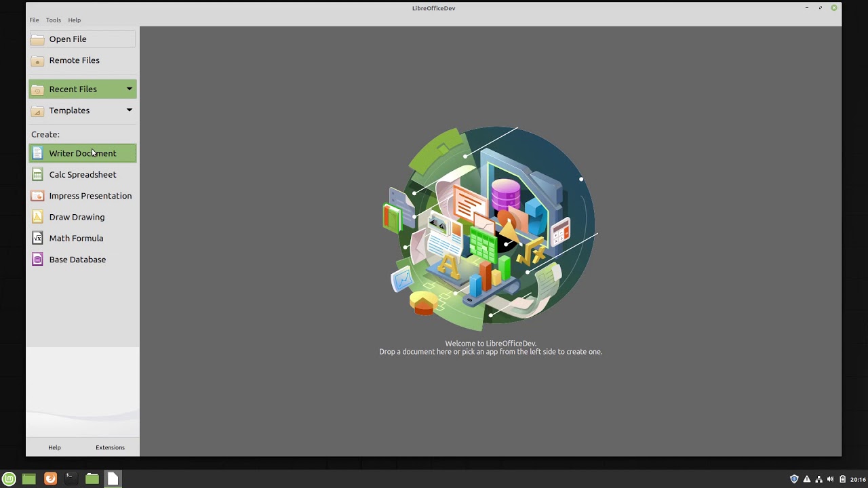
Task: Open the Help menu in menu bar
Action: (75, 20)
